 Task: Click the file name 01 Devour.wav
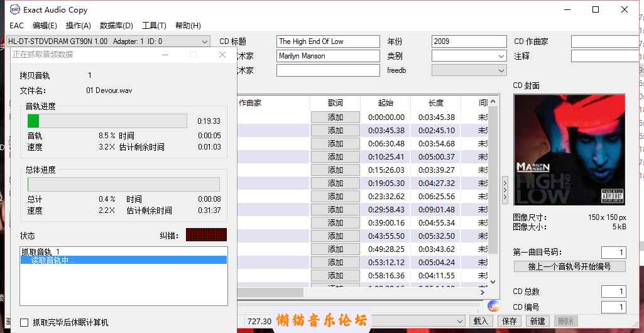[109, 90]
